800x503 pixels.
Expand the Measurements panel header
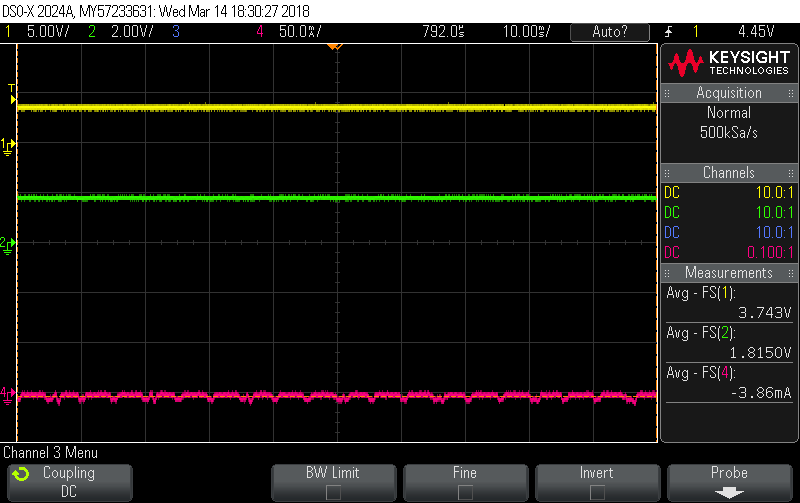(x=729, y=273)
